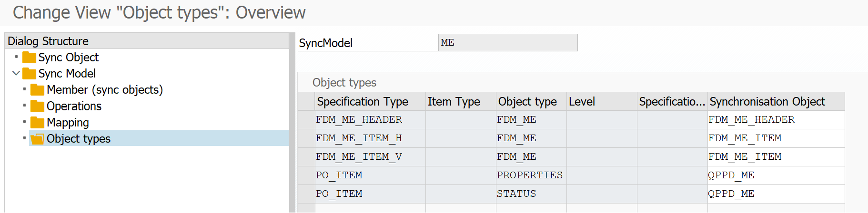Open Mapping in the dialog structure
Image resolution: width=868 pixels, height=213 pixels.
tap(68, 123)
